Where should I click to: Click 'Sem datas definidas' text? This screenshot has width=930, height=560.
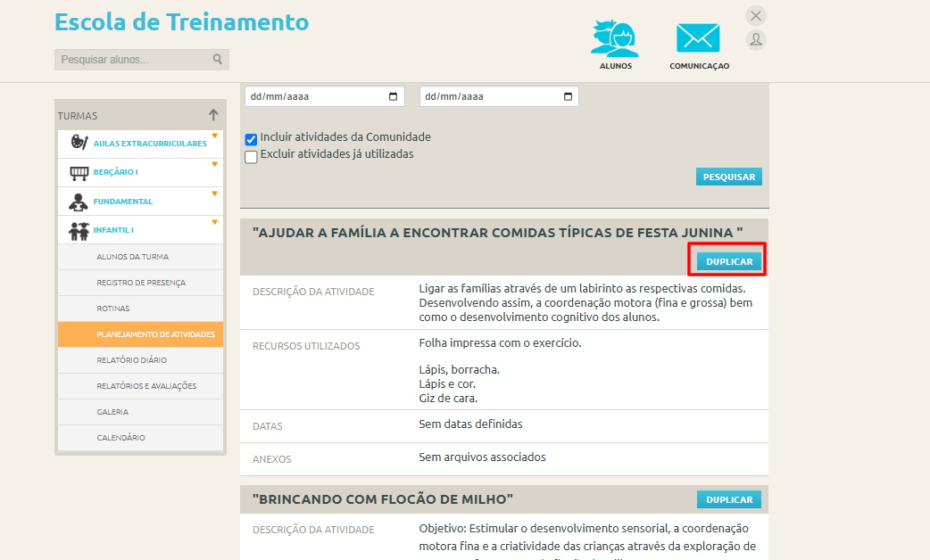tap(470, 424)
